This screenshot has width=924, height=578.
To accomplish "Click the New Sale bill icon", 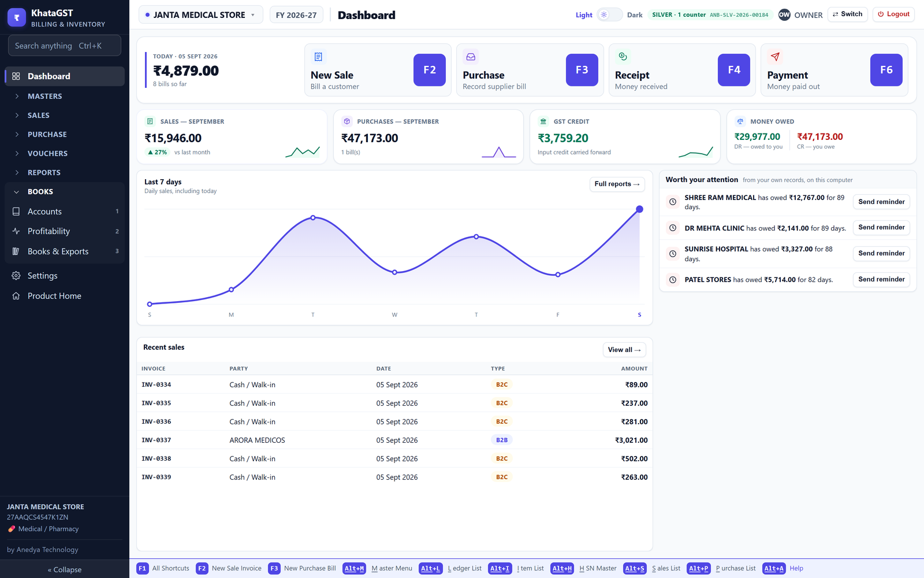I will tap(318, 57).
